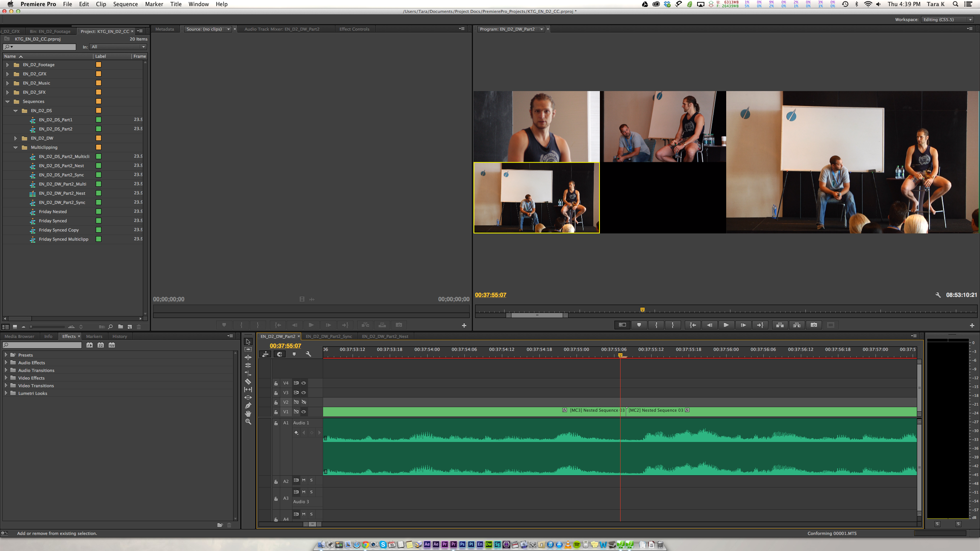Select the Pen tool
Image resolution: width=980 pixels, height=551 pixels.
point(248,406)
